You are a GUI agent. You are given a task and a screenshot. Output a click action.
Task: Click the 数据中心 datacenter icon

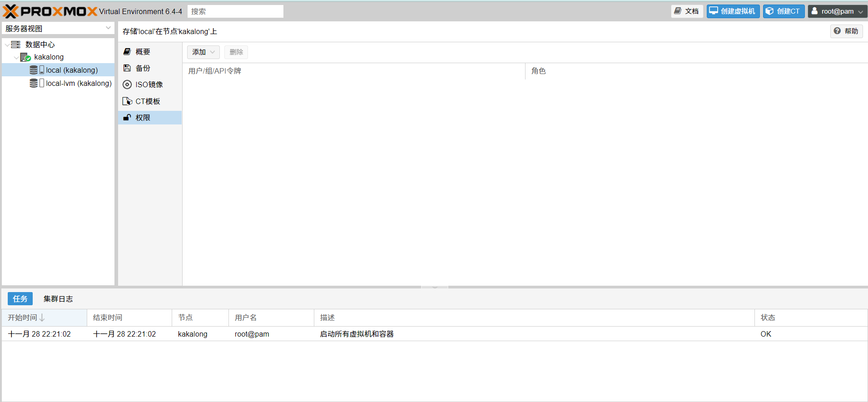(x=16, y=45)
